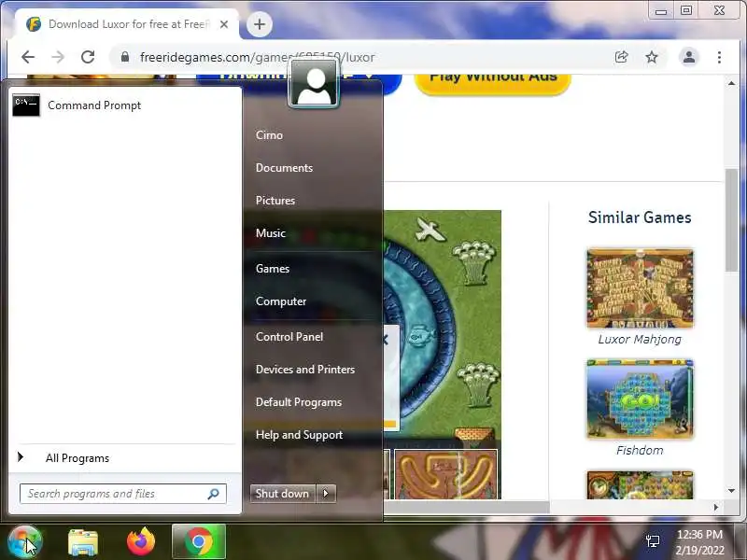
Task: Expand All Programs list
Action: tap(78, 458)
